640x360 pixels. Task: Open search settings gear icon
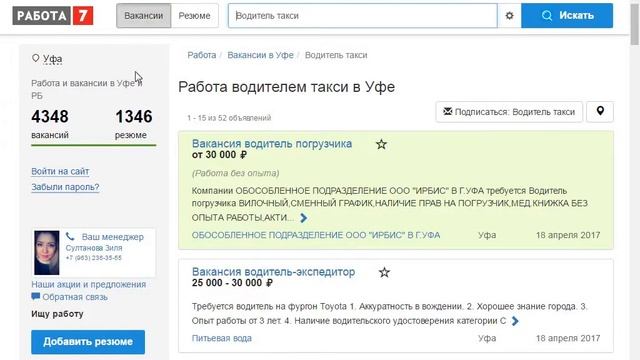[509, 16]
